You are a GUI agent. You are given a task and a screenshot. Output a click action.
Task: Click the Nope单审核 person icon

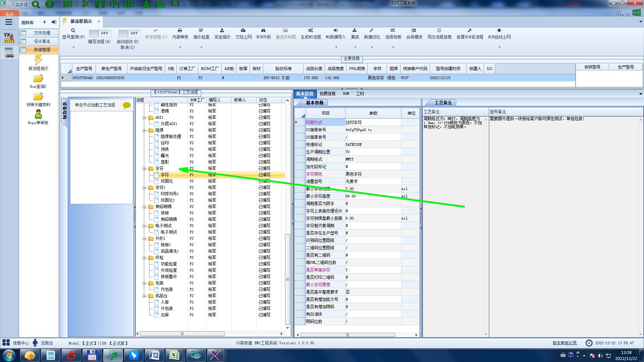(38, 114)
